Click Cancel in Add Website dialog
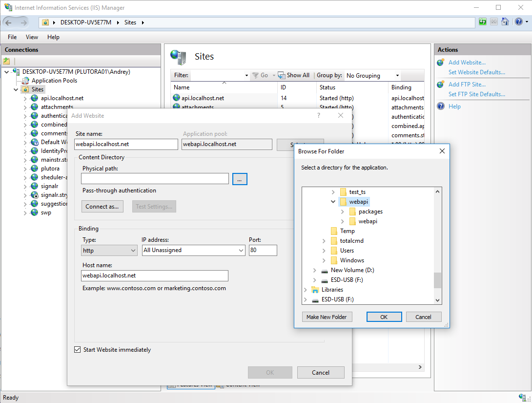Screen dimensions: 532x403 (321, 372)
